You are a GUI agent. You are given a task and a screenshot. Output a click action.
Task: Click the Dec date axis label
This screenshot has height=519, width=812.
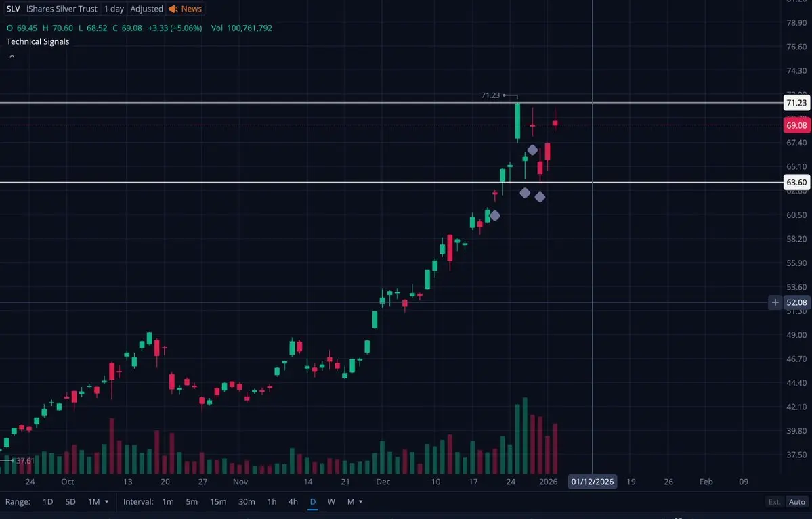pos(383,482)
